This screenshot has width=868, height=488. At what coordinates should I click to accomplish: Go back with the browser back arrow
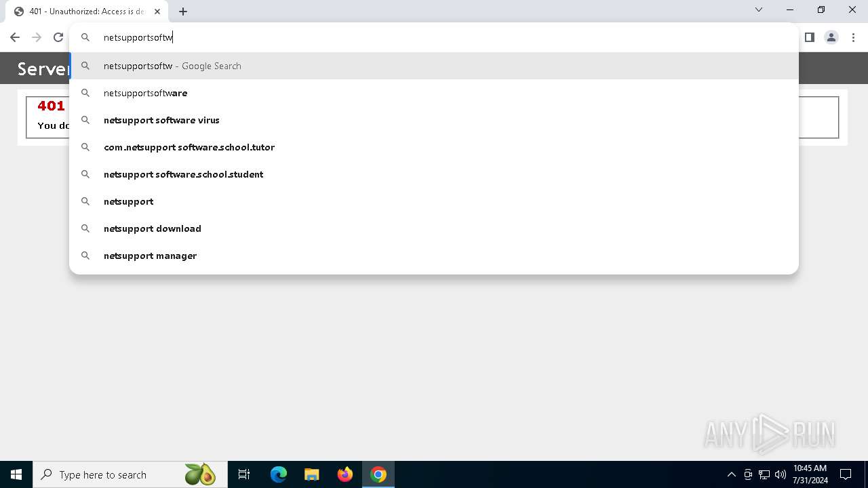pos(15,37)
